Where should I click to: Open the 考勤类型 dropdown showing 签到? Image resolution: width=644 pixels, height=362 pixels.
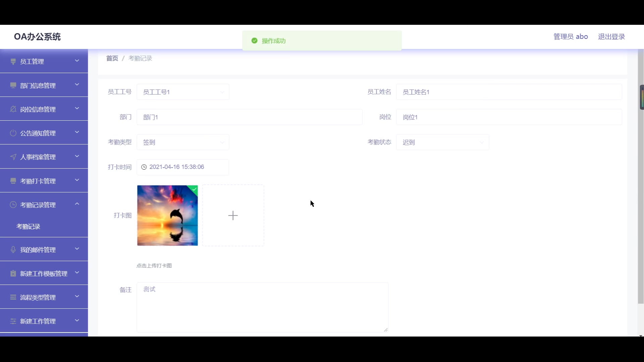[183, 142]
